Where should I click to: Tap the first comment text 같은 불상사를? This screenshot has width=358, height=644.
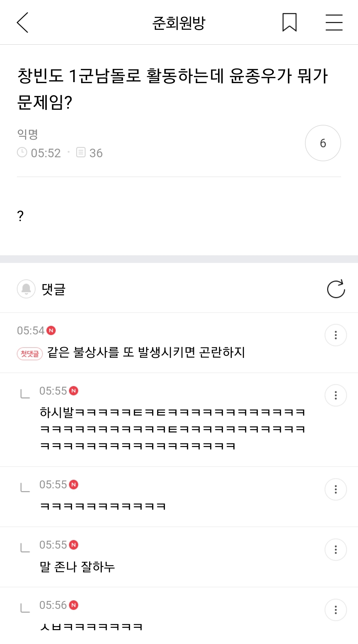(x=146, y=352)
